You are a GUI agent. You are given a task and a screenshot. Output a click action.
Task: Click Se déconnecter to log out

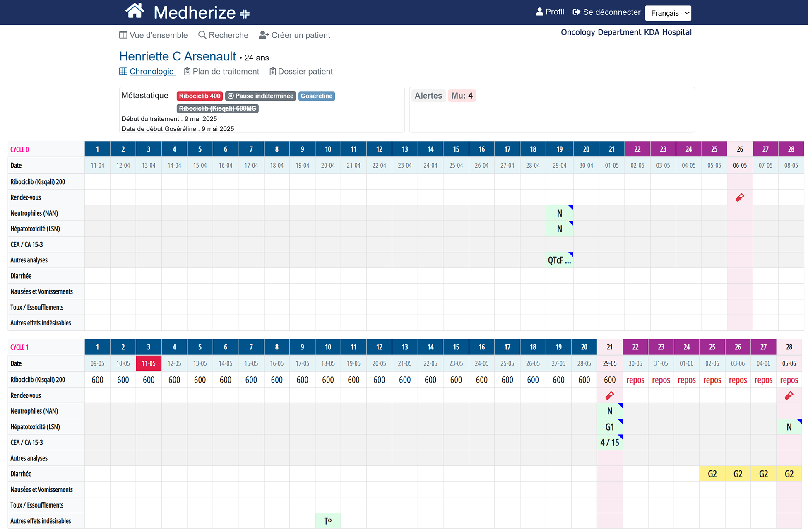(606, 12)
